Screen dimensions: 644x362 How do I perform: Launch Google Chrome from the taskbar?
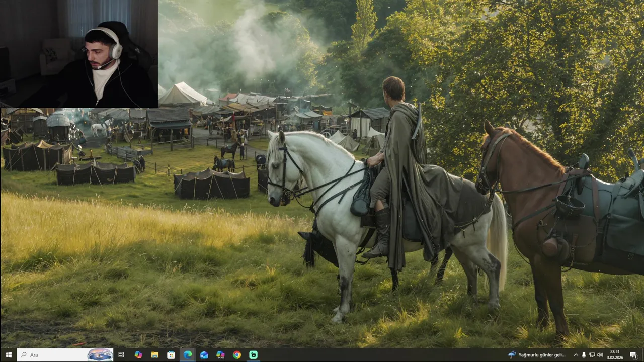click(237, 355)
